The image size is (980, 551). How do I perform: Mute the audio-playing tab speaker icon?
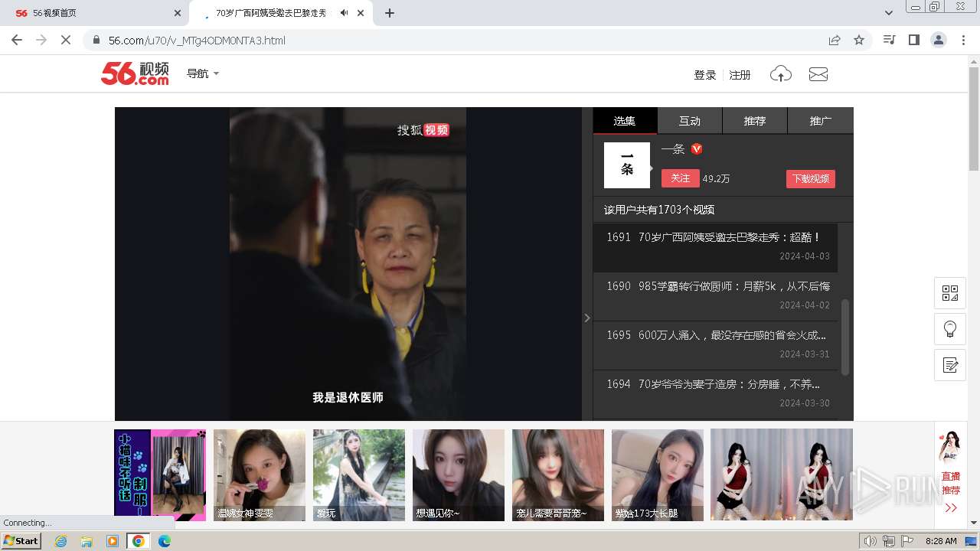pyautogui.click(x=345, y=13)
